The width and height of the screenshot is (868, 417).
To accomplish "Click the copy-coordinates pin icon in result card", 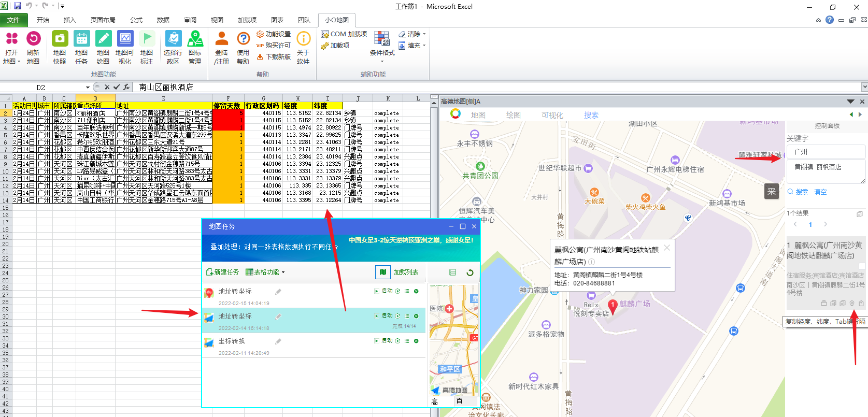I will (x=851, y=304).
